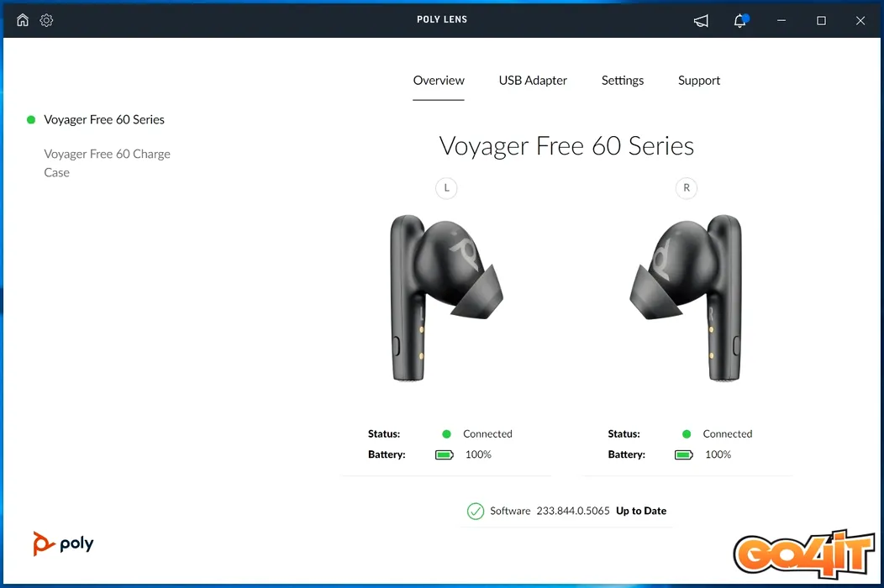Open the announcements megaphone icon
The width and height of the screenshot is (884, 588).
(x=701, y=21)
